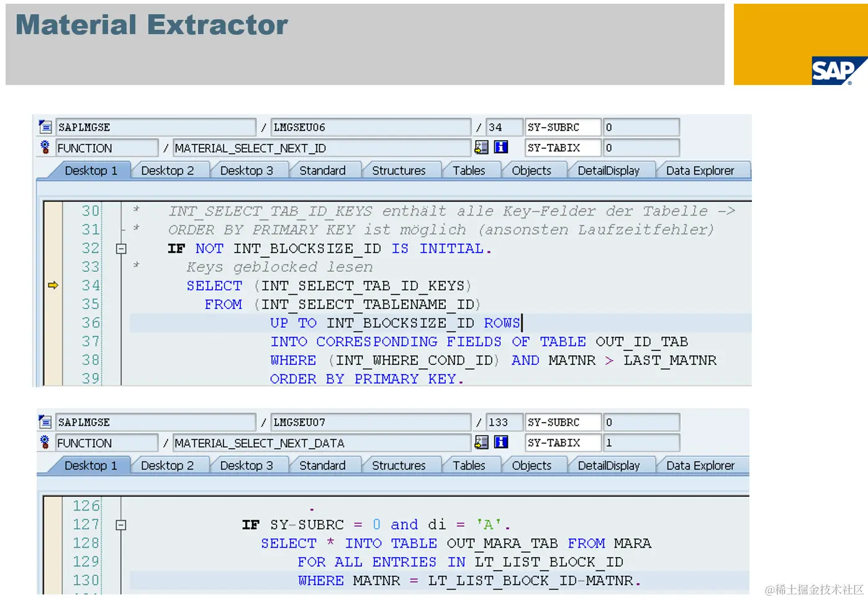The height and width of the screenshot is (600, 868).
Task: Click the line number field showing 133
Action: pos(504,422)
